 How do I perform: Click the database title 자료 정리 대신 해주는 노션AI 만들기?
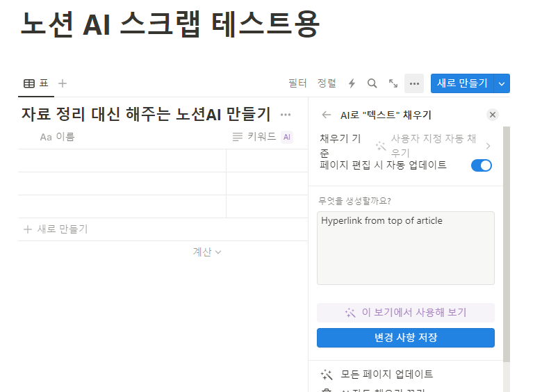[x=146, y=115]
